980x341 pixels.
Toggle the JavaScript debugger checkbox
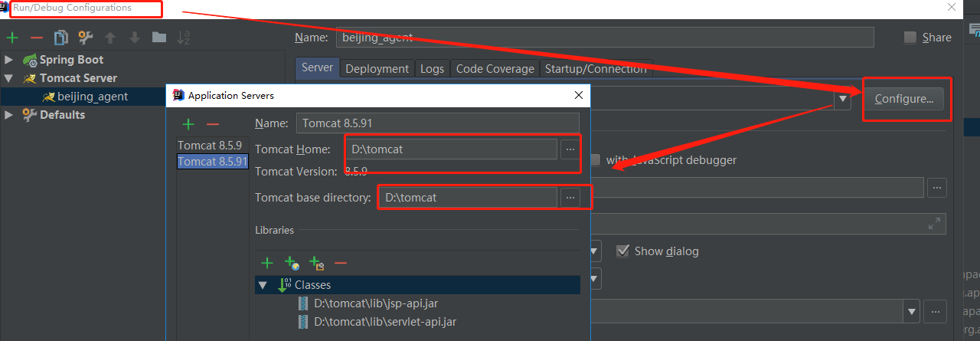(x=596, y=160)
